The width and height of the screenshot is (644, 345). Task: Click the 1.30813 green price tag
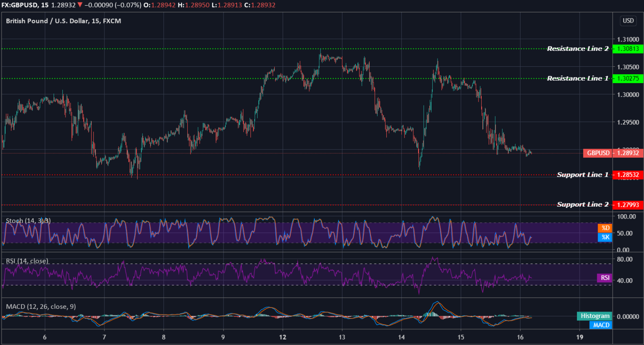628,48
